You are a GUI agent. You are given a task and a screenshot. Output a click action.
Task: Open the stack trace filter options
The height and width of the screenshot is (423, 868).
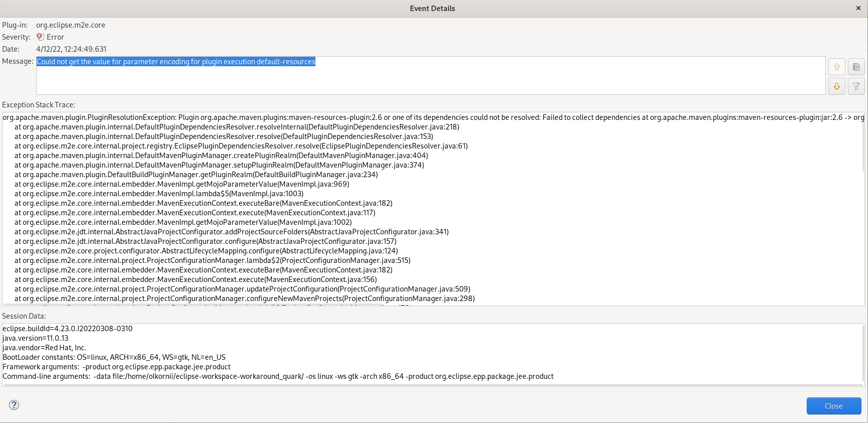[856, 86]
